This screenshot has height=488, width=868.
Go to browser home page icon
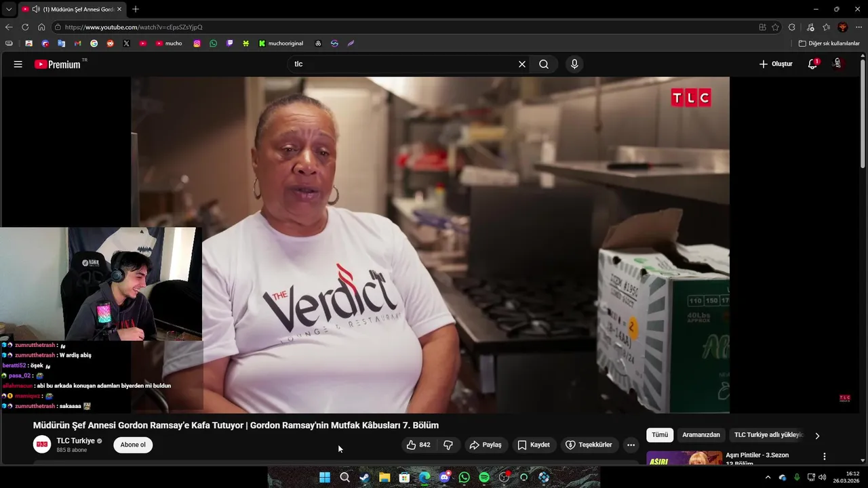pyautogui.click(x=41, y=27)
